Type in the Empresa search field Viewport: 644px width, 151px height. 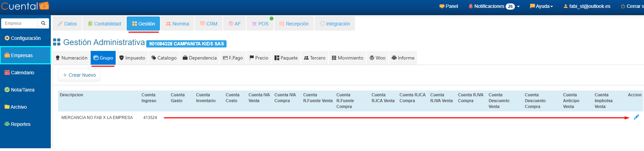20,23
